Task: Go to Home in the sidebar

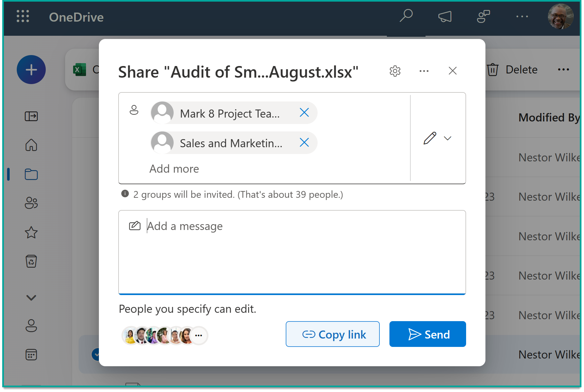Action: coord(31,145)
